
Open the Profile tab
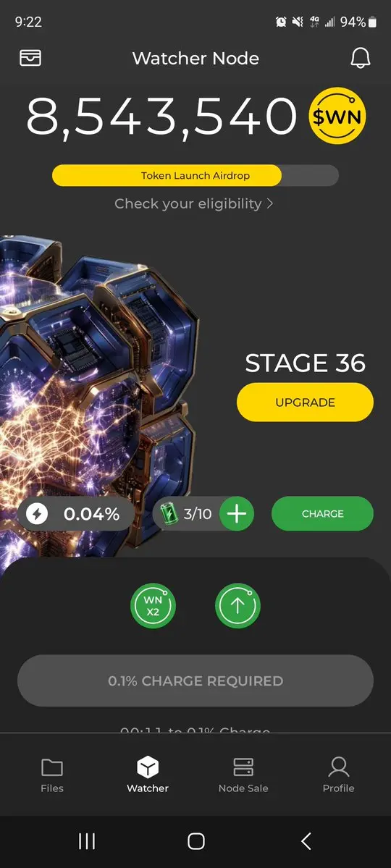pos(338,775)
